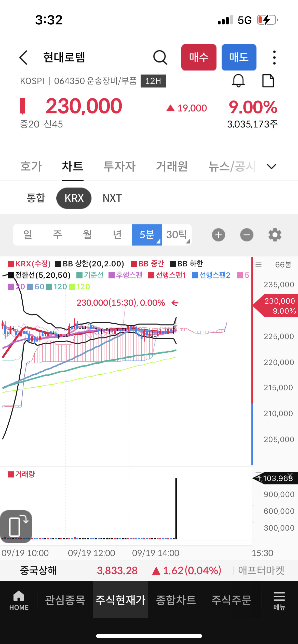Open stock search magnifier icon
Viewport: 298px width, 644px height.
pyautogui.click(x=160, y=57)
